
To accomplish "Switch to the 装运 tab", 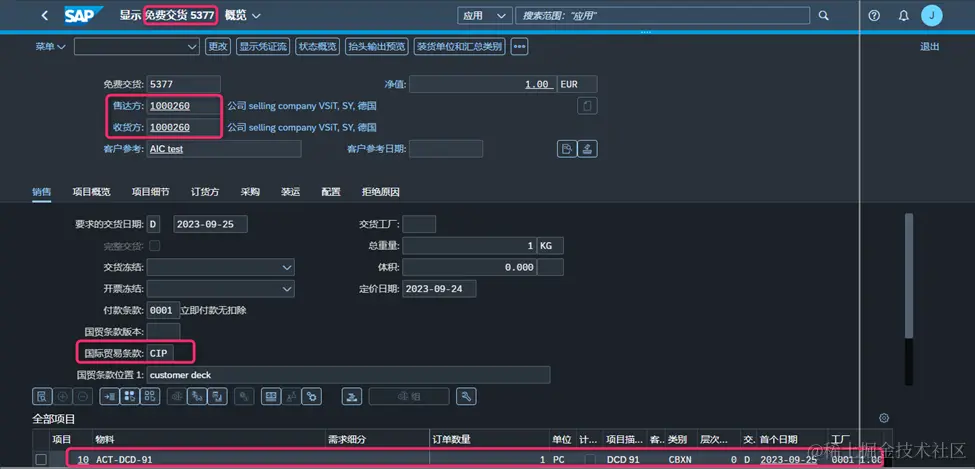I will click(x=290, y=192).
